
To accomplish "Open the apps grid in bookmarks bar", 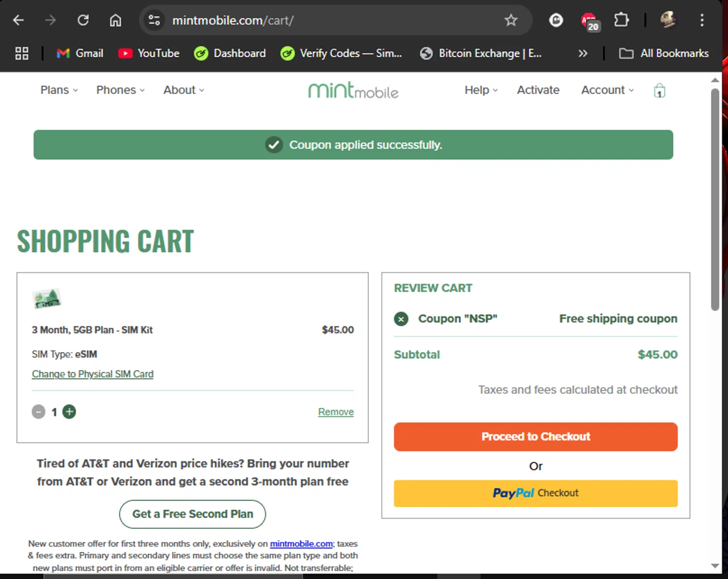I will coord(22,53).
